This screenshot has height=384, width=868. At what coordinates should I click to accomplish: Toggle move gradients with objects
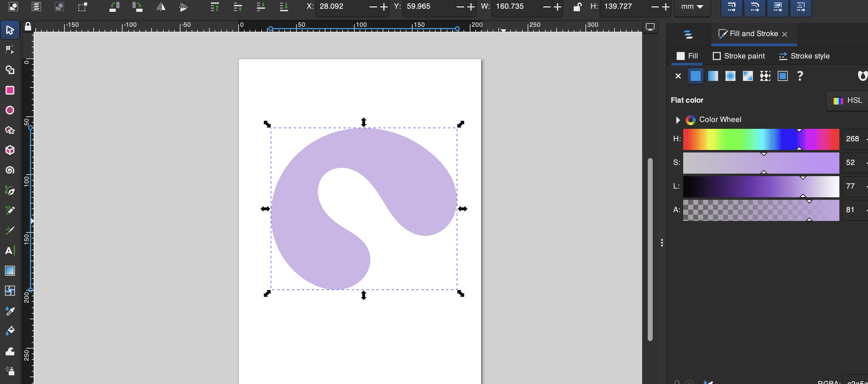(777, 7)
